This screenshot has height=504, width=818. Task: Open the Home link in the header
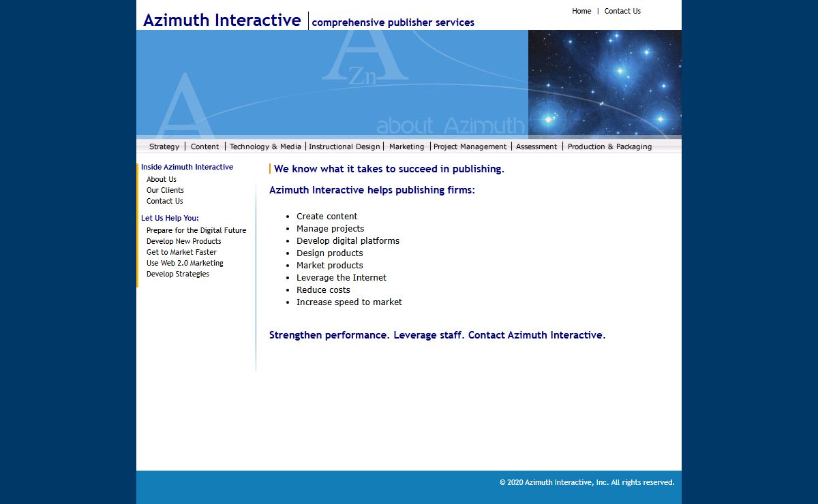coord(581,11)
